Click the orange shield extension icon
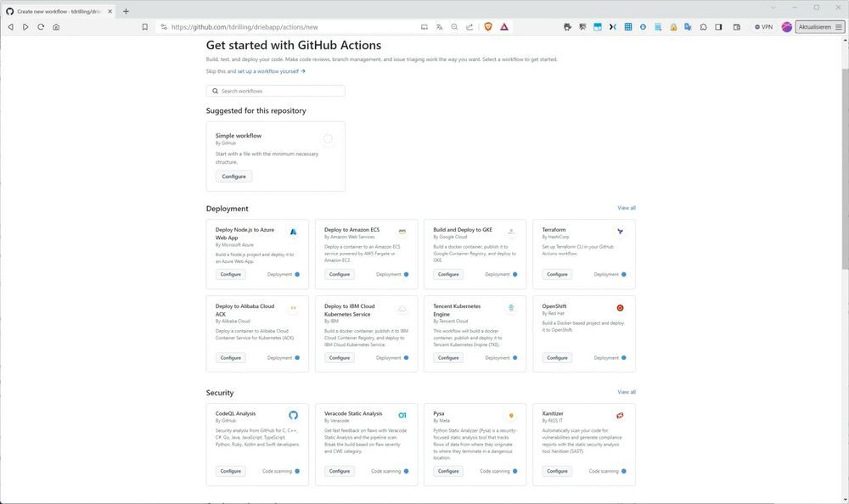This screenshot has height=504, width=849. [x=488, y=26]
